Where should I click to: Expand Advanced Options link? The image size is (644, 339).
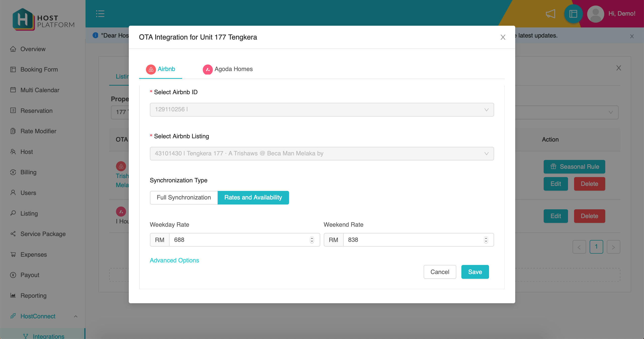tap(174, 260)
